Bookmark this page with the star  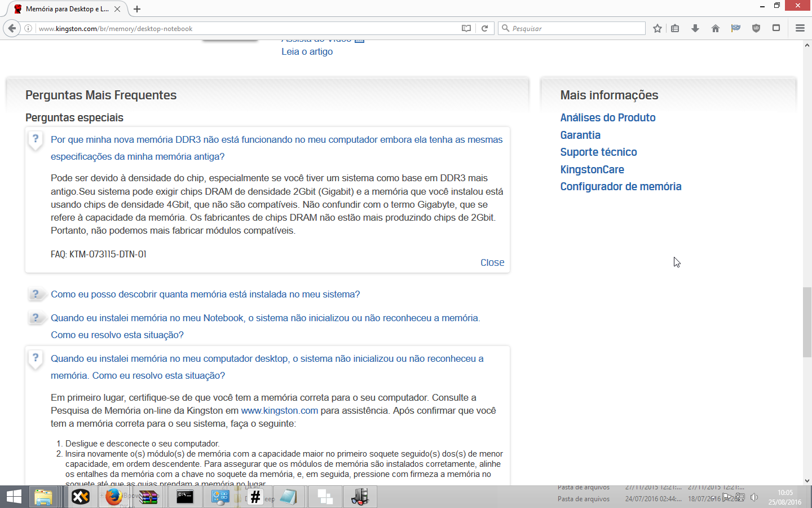pos(657,28)
